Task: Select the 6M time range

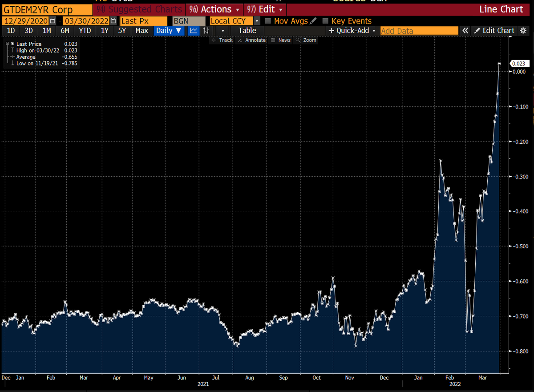Action: pyautogui.click(x=65, y=31)
